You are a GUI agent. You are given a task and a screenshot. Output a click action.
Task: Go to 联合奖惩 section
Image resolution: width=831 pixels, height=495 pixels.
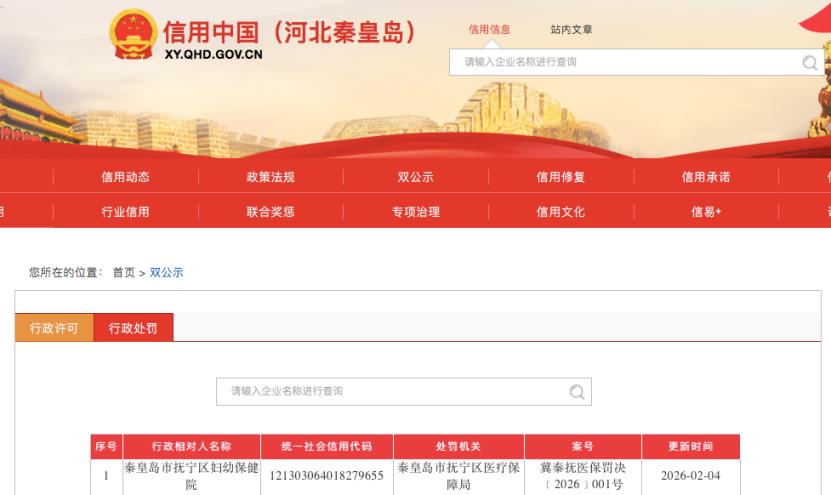(270, 212)
